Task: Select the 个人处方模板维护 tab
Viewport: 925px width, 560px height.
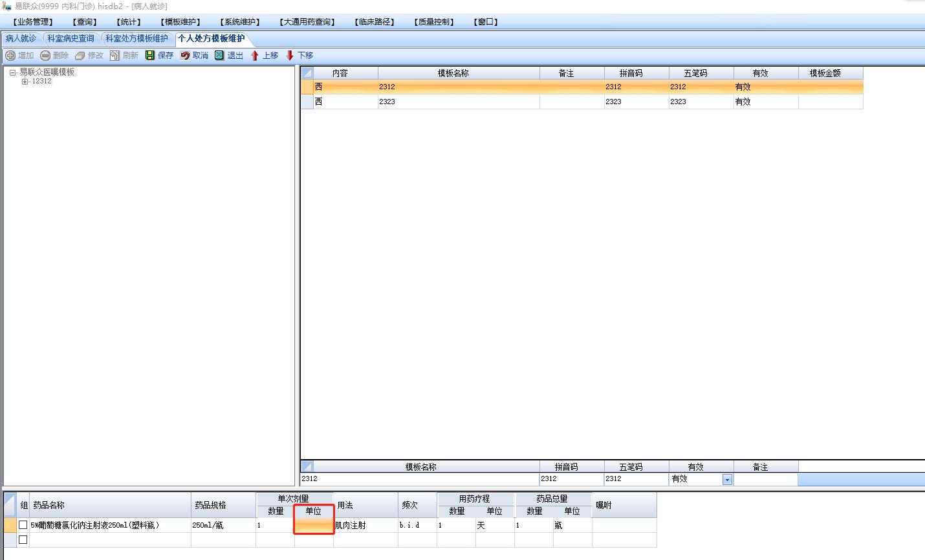Action: coord(211,39)
